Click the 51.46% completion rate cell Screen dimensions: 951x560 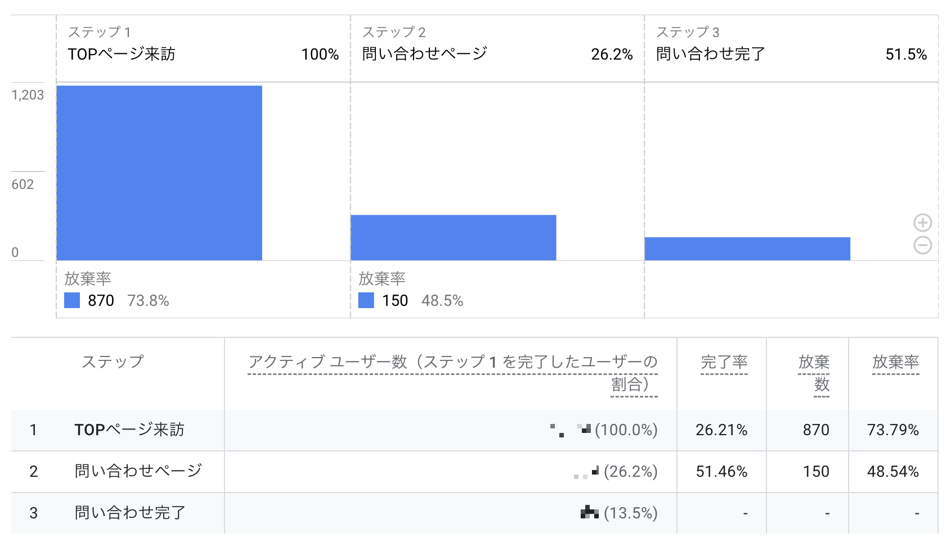(721, 471)
